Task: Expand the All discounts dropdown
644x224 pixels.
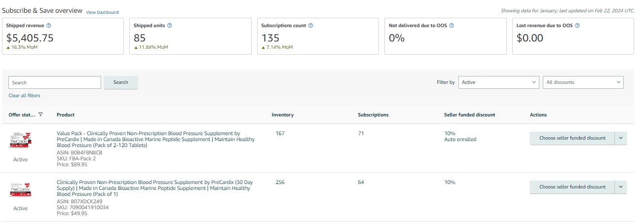Action: [x=583, y=82]
